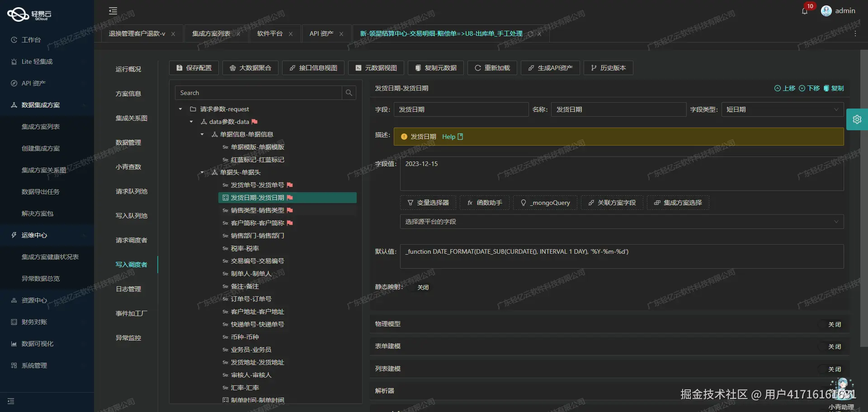Open the 变量选择器 variable selector
Image resolution: width=868 pixels, height=412 pixels.
[x=427, y=203]
